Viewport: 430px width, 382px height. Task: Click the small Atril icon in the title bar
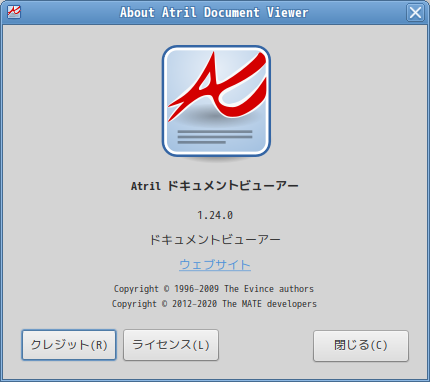tap(14, 12)
